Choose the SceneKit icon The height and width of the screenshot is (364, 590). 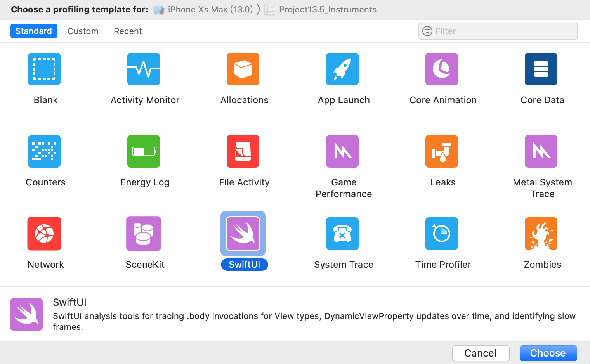[144, 234]
